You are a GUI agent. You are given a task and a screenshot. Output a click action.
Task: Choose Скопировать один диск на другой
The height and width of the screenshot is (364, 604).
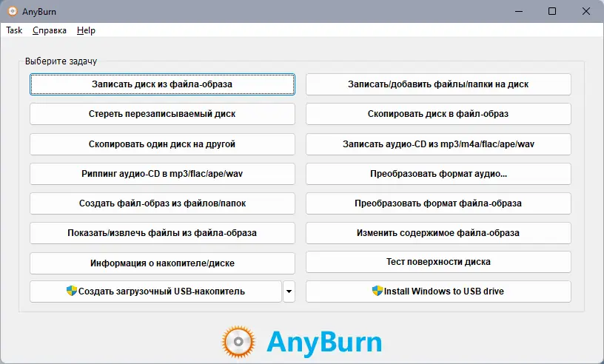[x=162, y=144]
